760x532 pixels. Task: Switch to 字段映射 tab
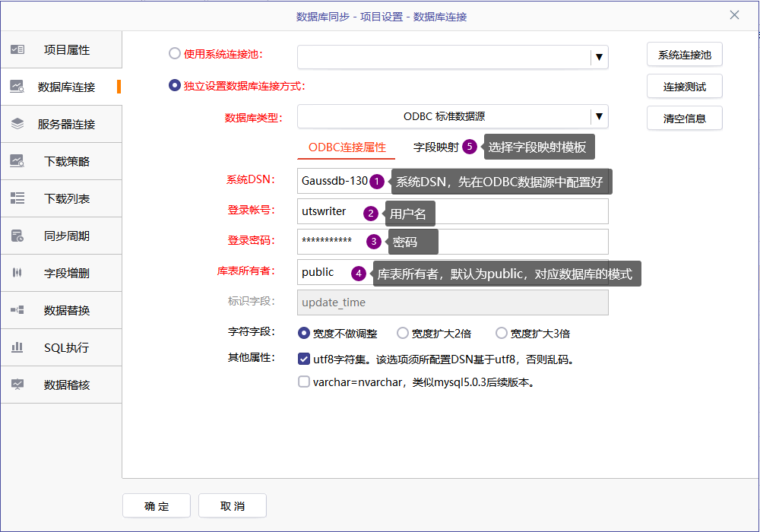tap(435, 147)
